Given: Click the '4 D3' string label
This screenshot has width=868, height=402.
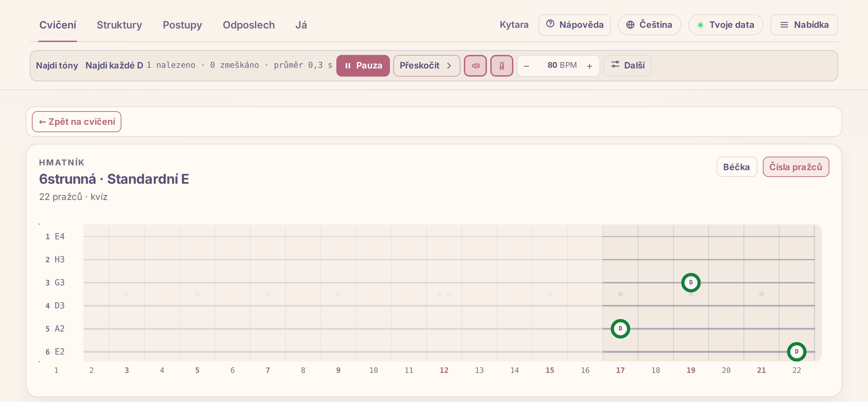Looking at the screenshot, I should coord(55,306).
